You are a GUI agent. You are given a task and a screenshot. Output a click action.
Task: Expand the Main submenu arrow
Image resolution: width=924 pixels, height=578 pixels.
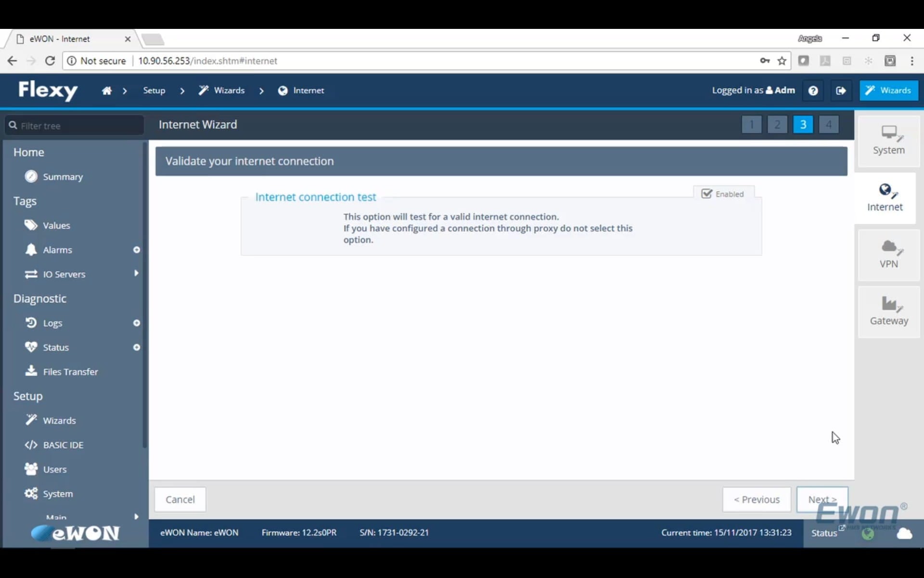[x=136, y=516]
